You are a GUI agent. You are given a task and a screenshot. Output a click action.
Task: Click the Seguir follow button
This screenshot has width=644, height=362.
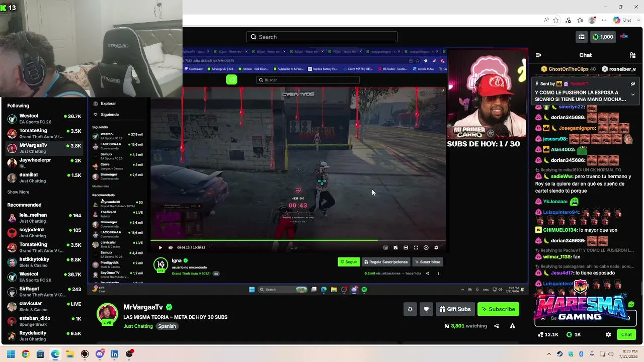pyautogui.click(x=349, y=262)
